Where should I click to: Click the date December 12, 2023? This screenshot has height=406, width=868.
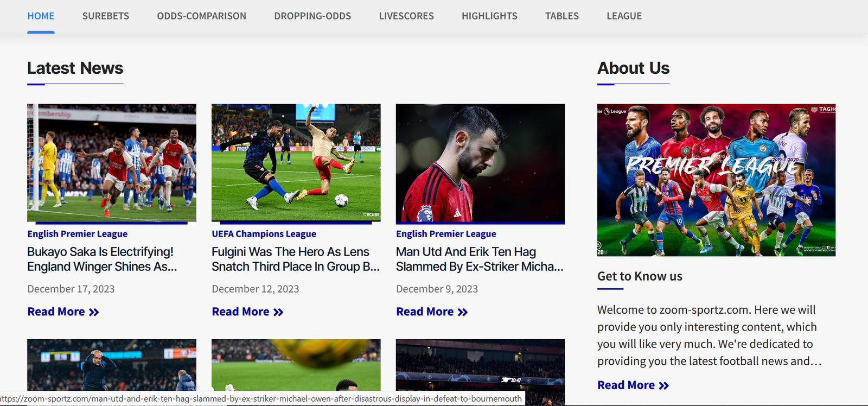pos(256,289)
